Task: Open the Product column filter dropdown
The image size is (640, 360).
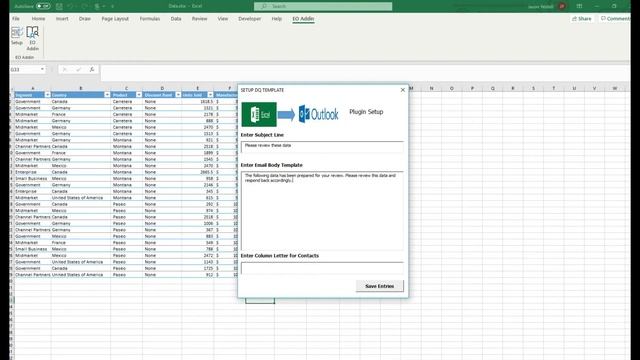Action: [x=139, y=95]
